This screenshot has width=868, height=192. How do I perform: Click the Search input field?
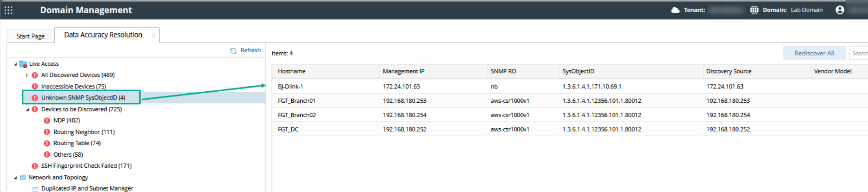[x=859, y=53]
